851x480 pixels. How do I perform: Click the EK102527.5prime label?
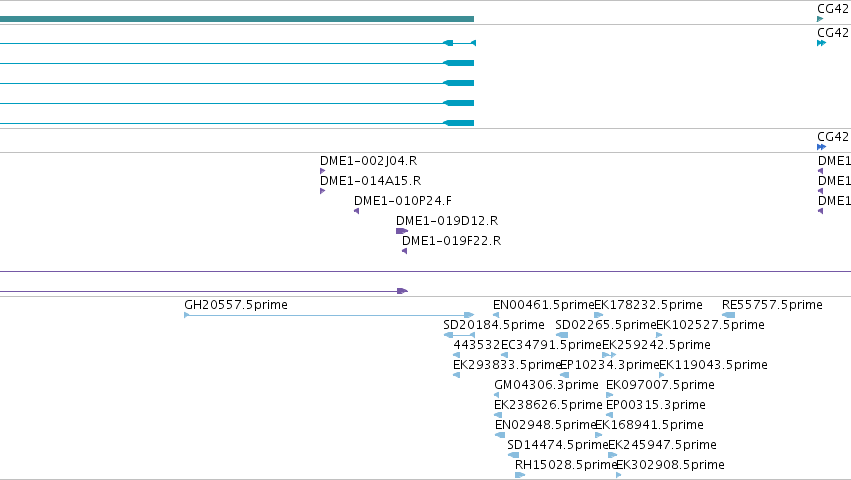click(x=710, y=325)
